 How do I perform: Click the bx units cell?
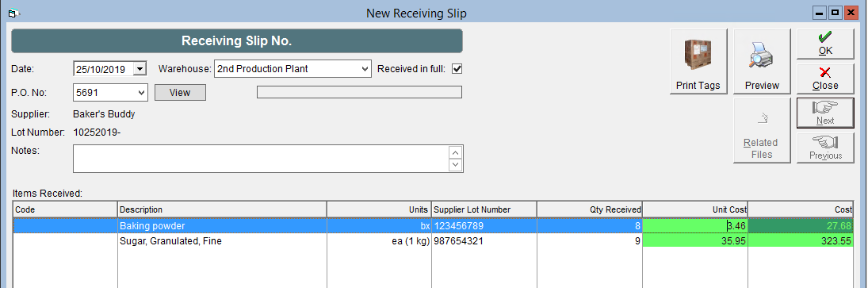[x=379, y=226]
